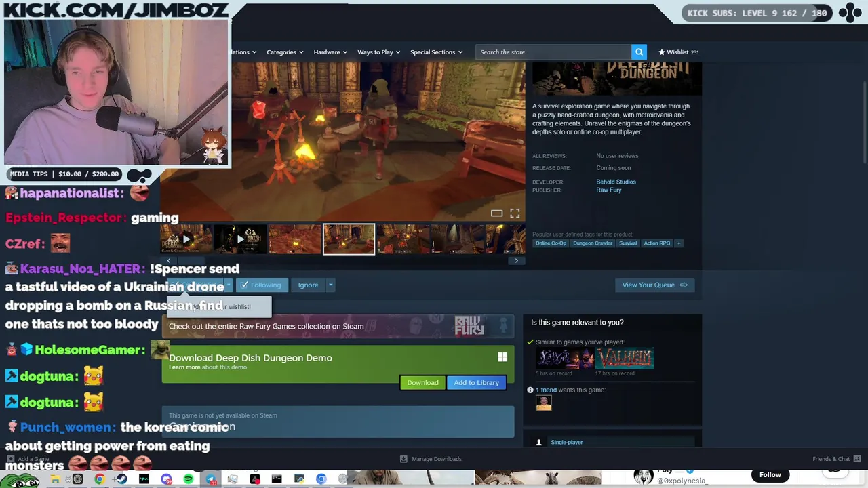Click the Ignore button
Viewport: 868px width, 488px height.
tap(308, 285)
